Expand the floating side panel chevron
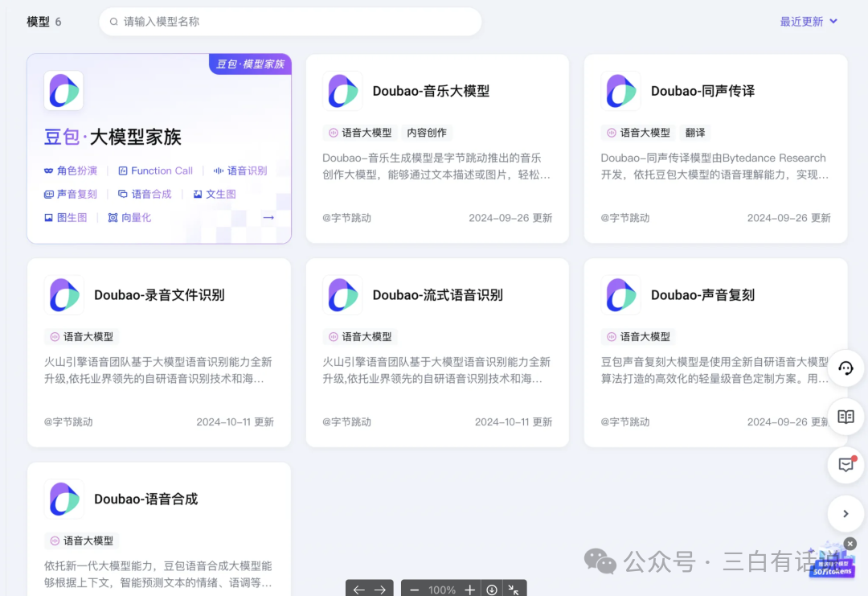This screenshot has width=868, height=596. 845,513
